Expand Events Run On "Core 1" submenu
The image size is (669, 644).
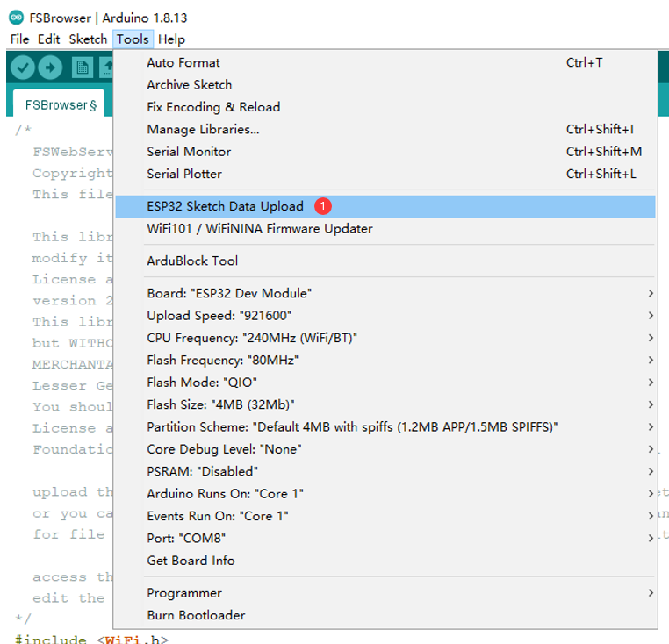(385, 516)
